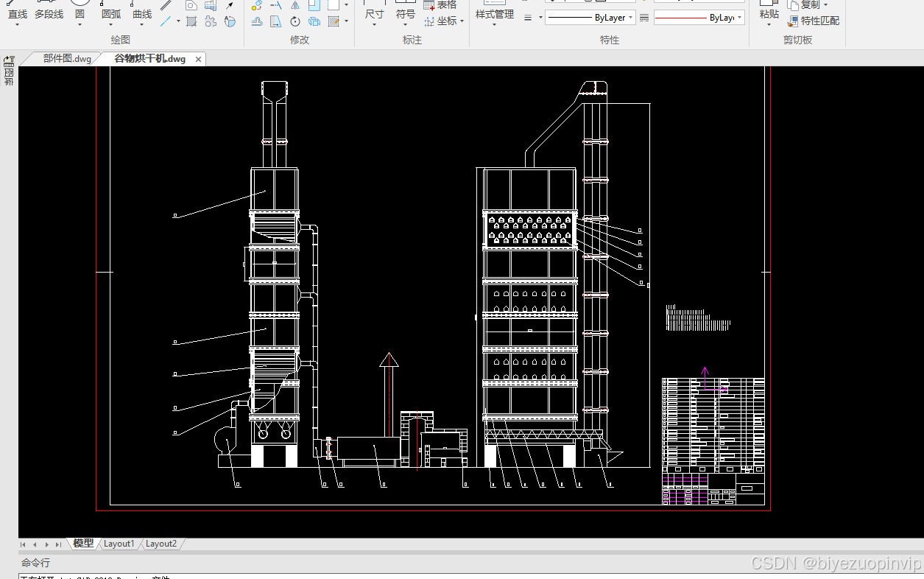Click the lineweight lines icon
Image resolution: width=924 pixels, height=579 pixels.
(527, 18)
